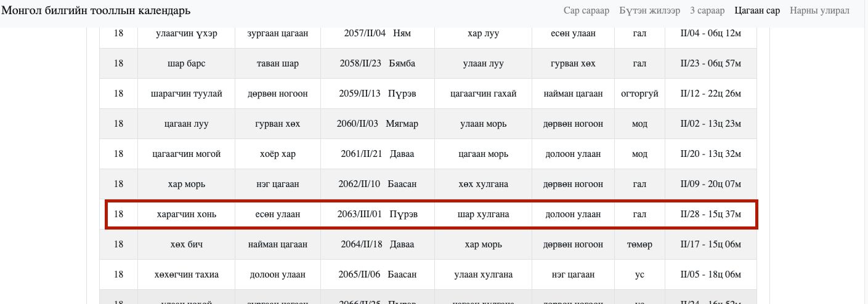This screenshot has height=304, width=868.
Task: Click the cell шар барс
Action: pos(186,63)
